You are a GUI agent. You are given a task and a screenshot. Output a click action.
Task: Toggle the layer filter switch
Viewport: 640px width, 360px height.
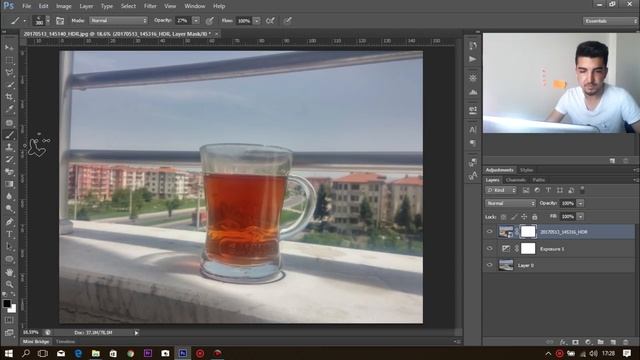[582, 190]
